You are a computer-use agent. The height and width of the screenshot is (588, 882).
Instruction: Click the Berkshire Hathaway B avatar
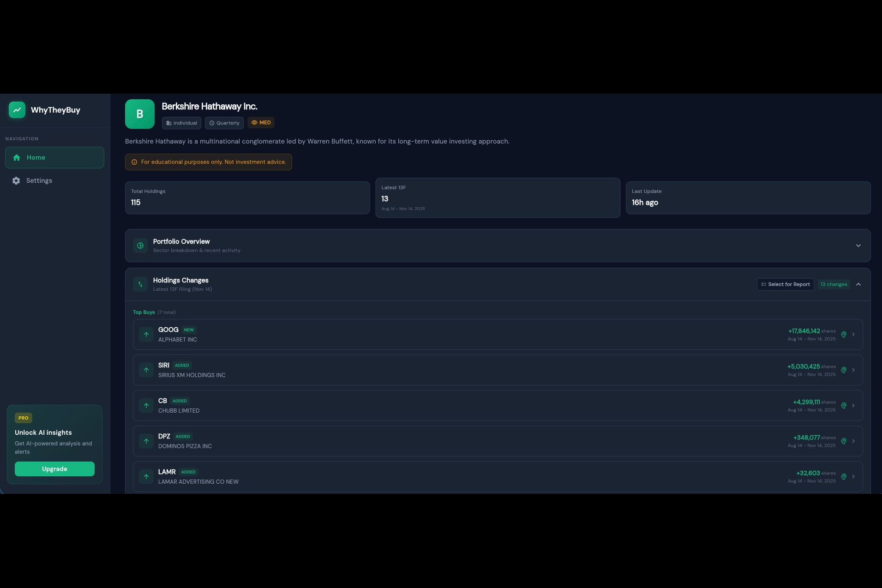[140, 114]
